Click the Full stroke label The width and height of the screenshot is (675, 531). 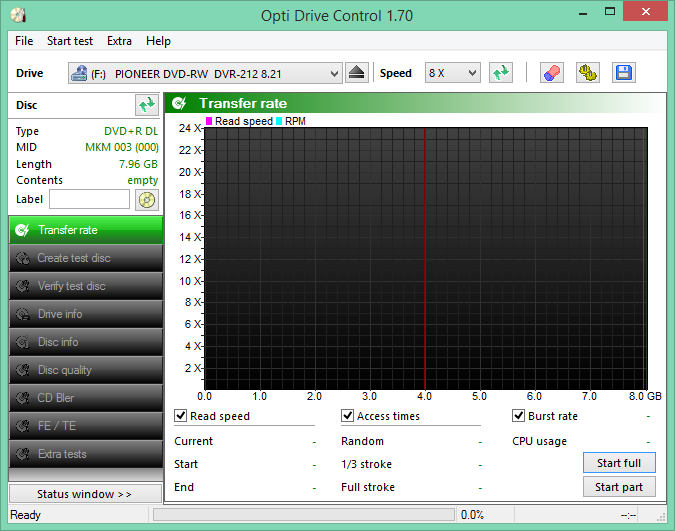tap(368, 487)
